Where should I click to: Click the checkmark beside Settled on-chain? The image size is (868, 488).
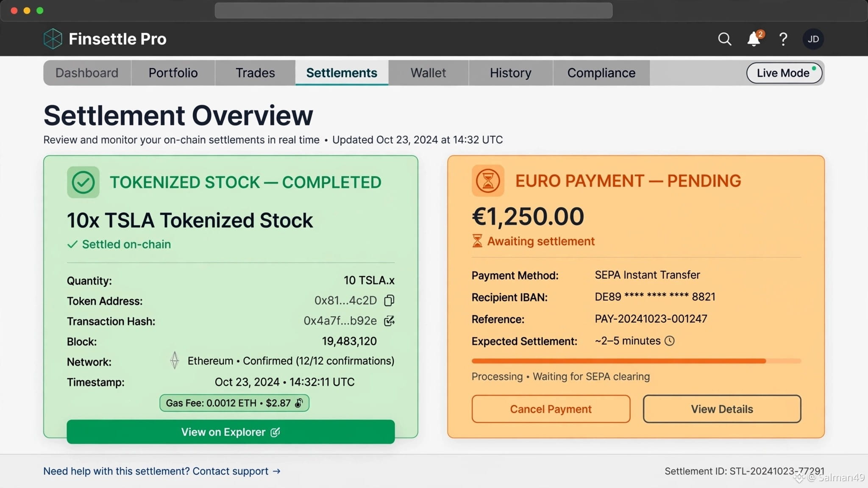coord(72,244)
